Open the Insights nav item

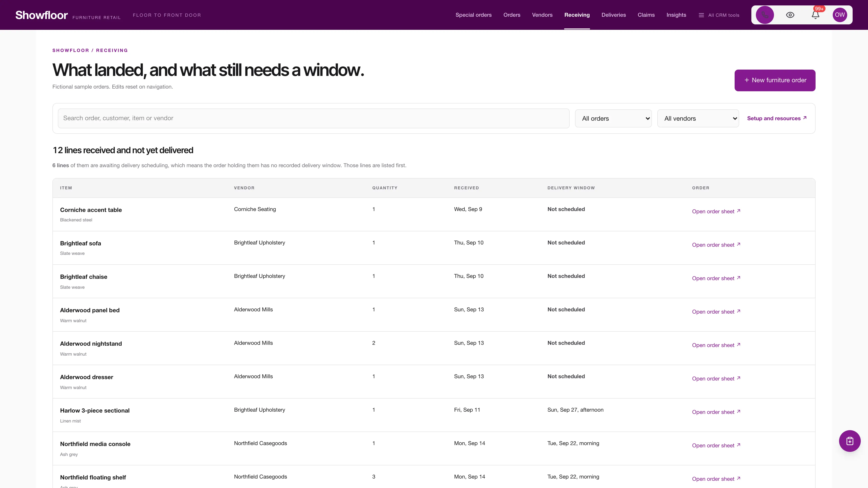(676, 15)
